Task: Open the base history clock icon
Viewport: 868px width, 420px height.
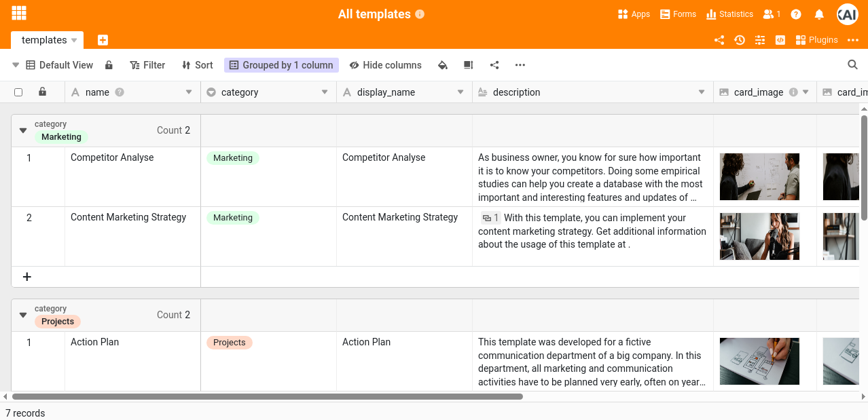Action: pyautogui.click(x=740, y=40)
